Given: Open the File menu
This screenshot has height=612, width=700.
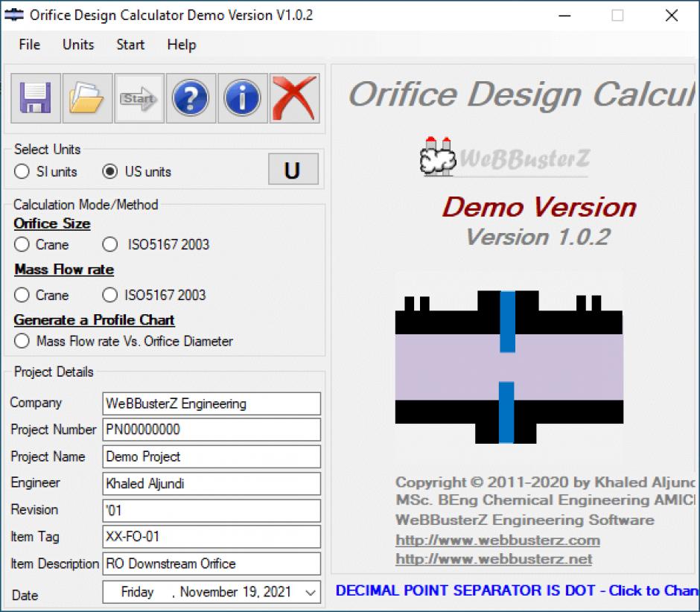Looking at the screenshot, I should click(30, 45).
